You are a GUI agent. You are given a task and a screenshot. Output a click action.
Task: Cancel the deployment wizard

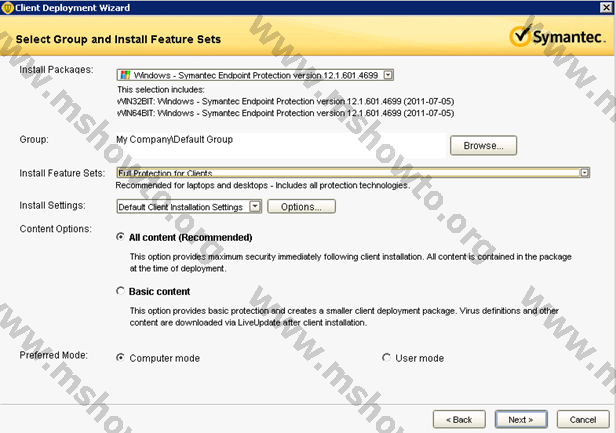pos(583,420)
